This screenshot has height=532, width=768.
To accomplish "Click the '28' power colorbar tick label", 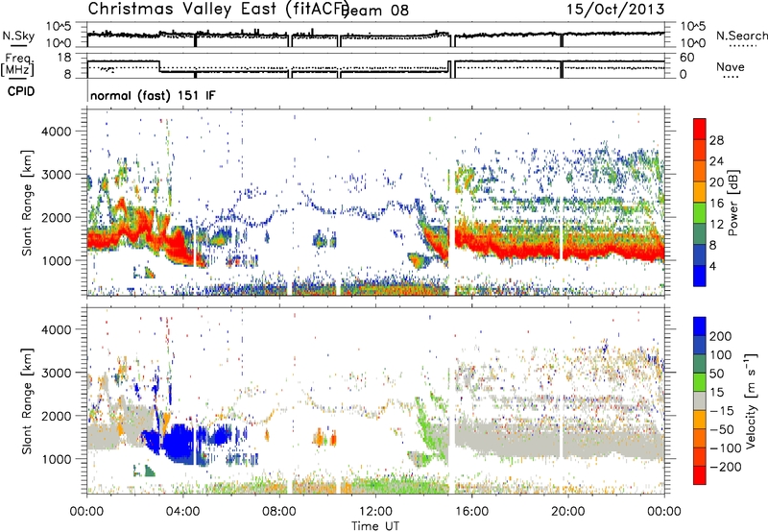I will tap(716, 140).
